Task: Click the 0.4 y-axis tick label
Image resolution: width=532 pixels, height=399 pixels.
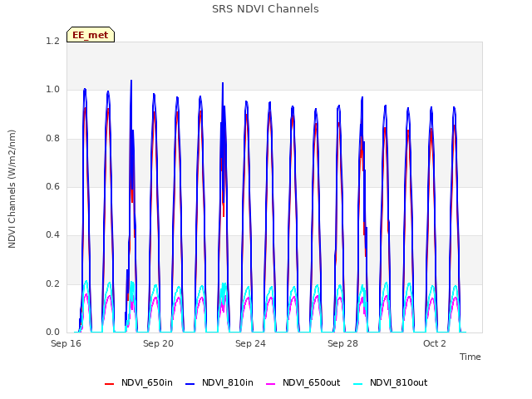Action: pos(52,234)
